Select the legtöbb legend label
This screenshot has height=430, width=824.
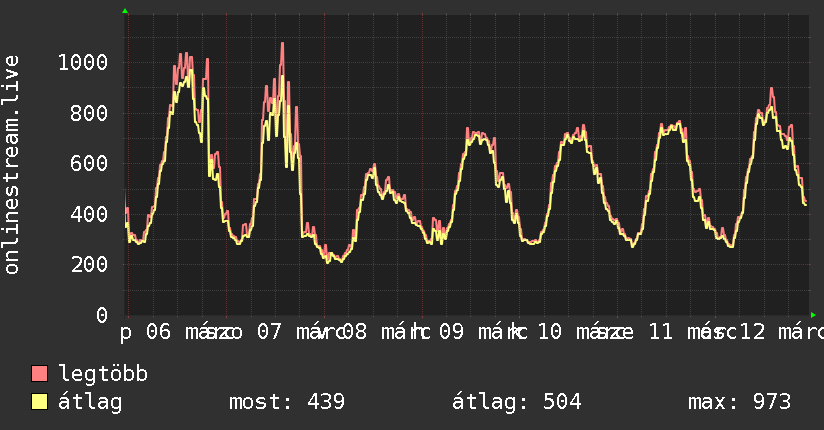(x=103, y=374)
